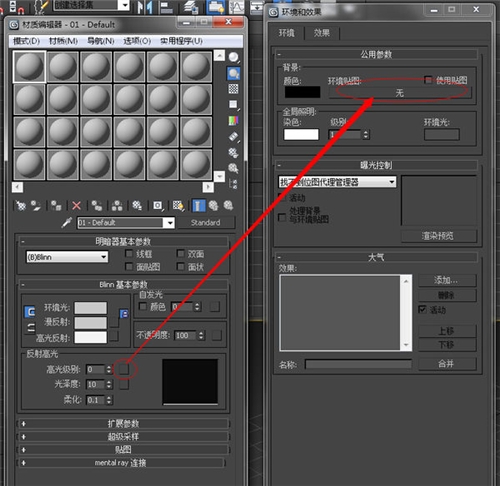500x486 pixels.
Task: Expand the 超级采样 rollout
Action: click(x=123, y=437)
